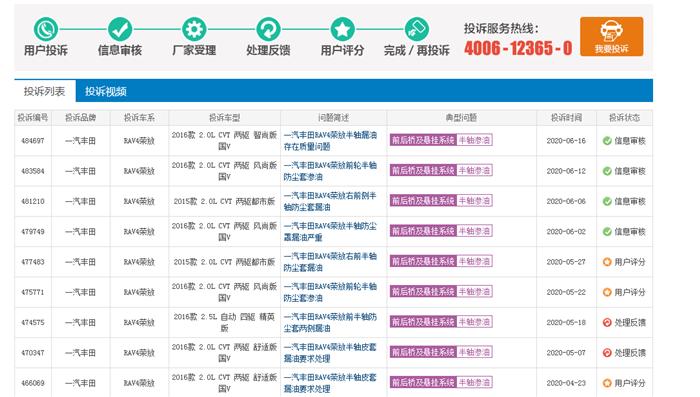Screen dimensions: 700x397
Task: Click the 完成/再投诉 step icon
Action: pyautogui.click(x=417, y=29)
